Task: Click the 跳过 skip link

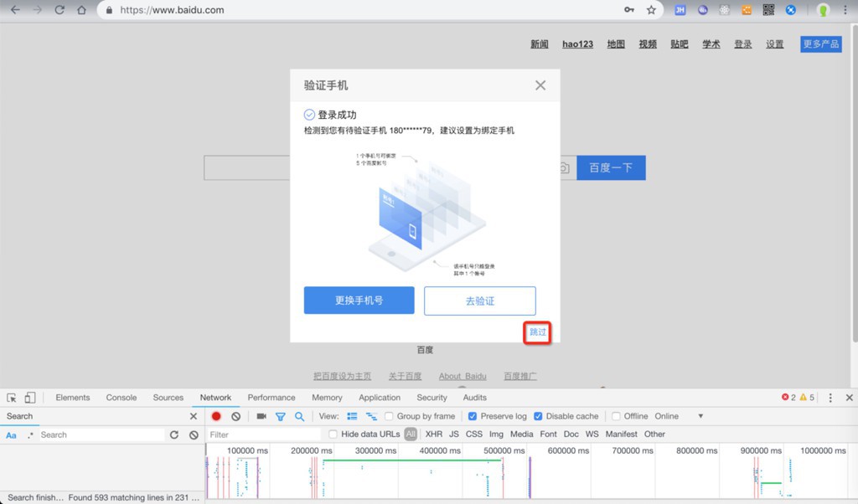Action: 537,332
